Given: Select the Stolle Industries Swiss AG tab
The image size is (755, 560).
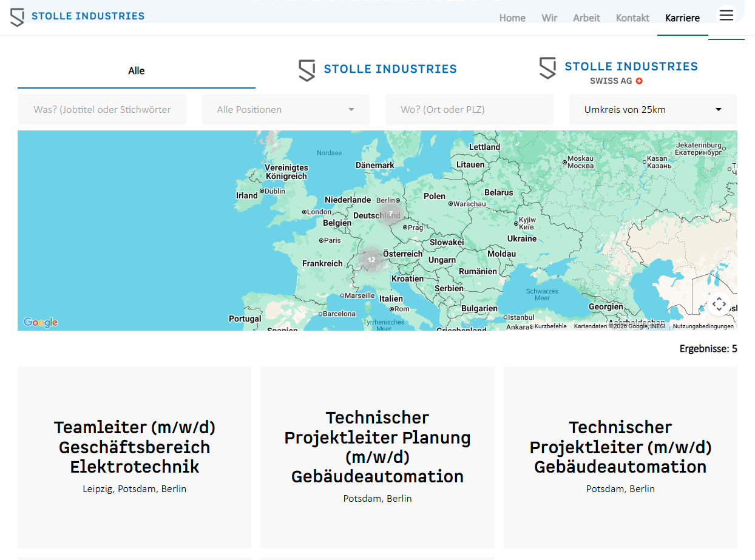Looking at the screenshot, I should (618, 71).
